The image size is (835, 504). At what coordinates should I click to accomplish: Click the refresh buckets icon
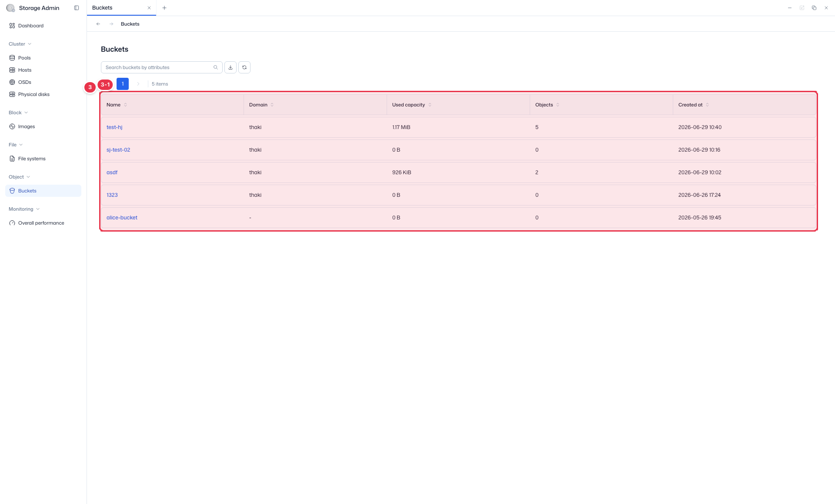tap(244, 67)
